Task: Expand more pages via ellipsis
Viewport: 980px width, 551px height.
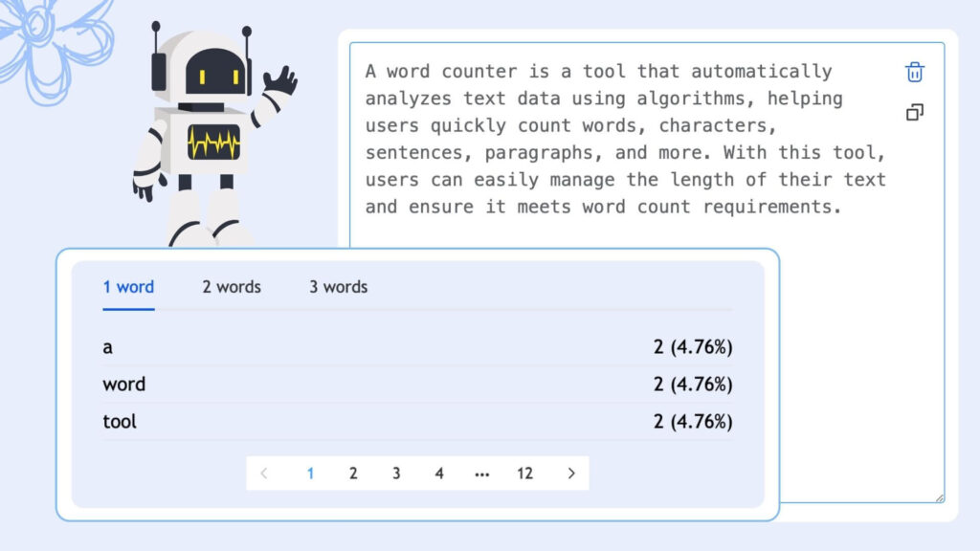Action: (x=482, y=473)
